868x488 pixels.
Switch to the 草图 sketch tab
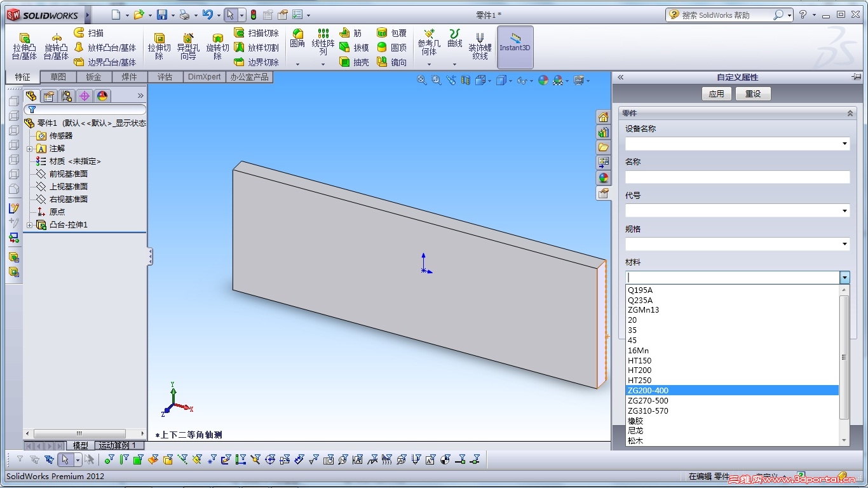click(58, 77)
